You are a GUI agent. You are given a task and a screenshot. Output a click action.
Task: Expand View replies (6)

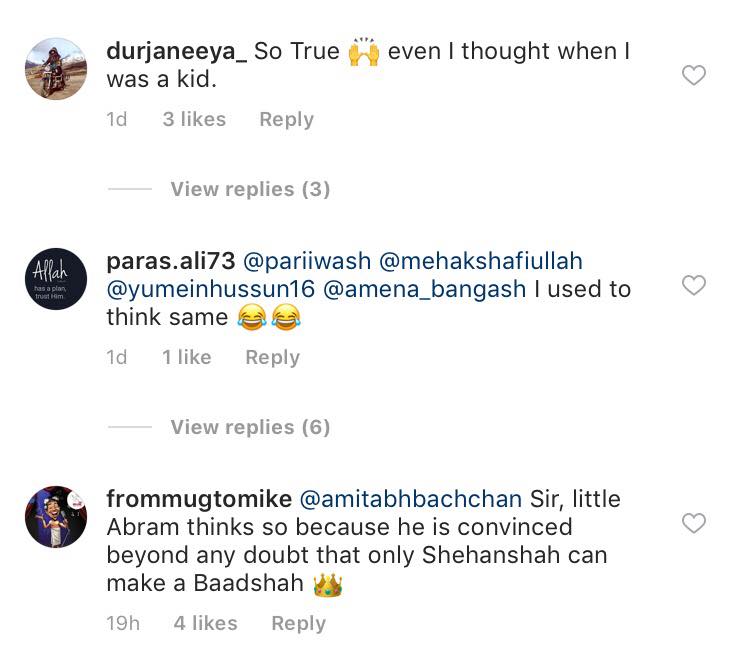click(249, 427)
